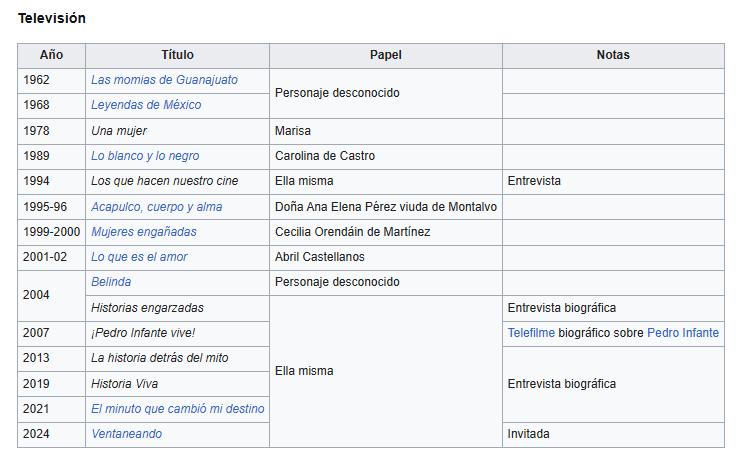Open the Leyendas de México link
This screenshot has width=740, height=461.
click(x=146, y=105)
